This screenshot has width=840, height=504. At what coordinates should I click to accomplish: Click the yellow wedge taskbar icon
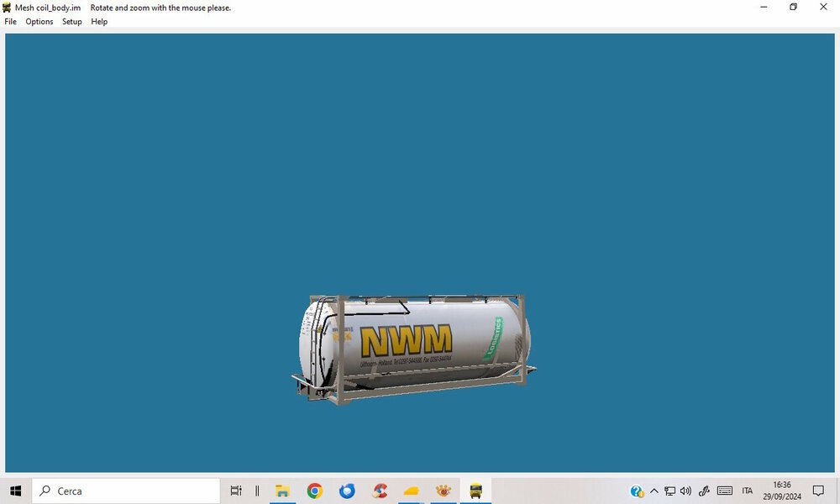click(412, 491)
